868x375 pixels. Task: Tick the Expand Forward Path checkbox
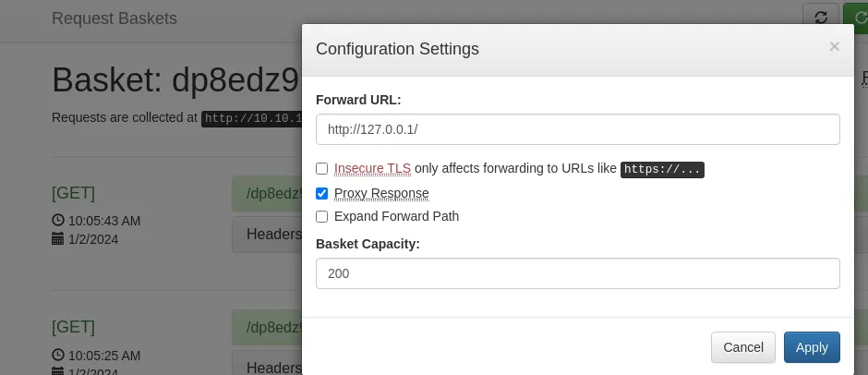321,216
